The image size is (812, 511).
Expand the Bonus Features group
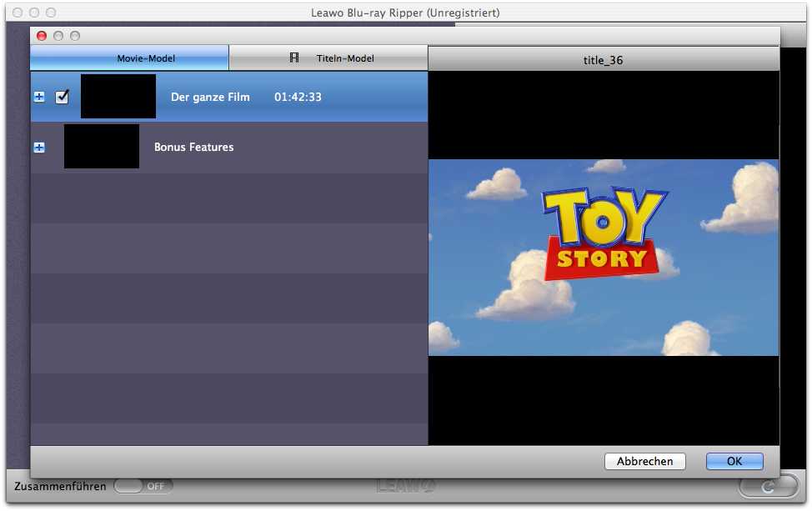(x=39, y=148)
